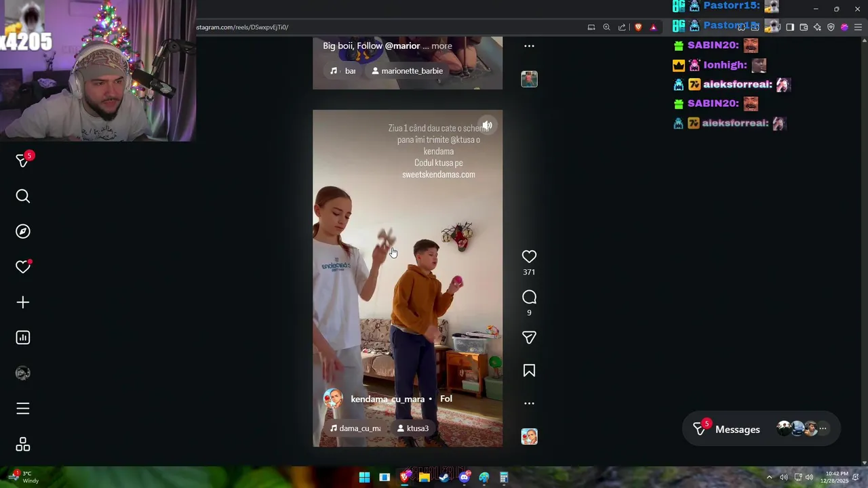Open Brave Shields lion icon
Viewport: 868px width, 488px height.
[x=638, y=27]
